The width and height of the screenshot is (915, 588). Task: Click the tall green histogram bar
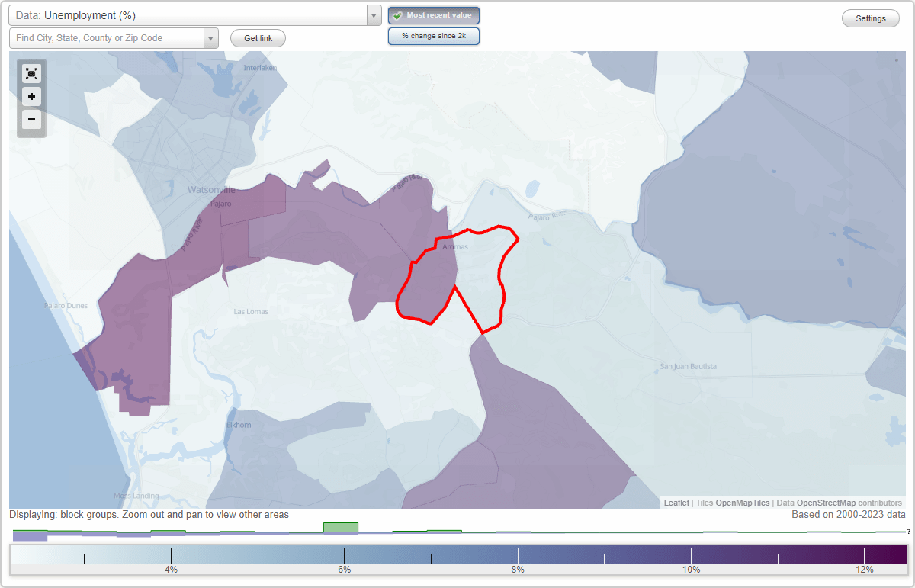(x=341, y=528)
